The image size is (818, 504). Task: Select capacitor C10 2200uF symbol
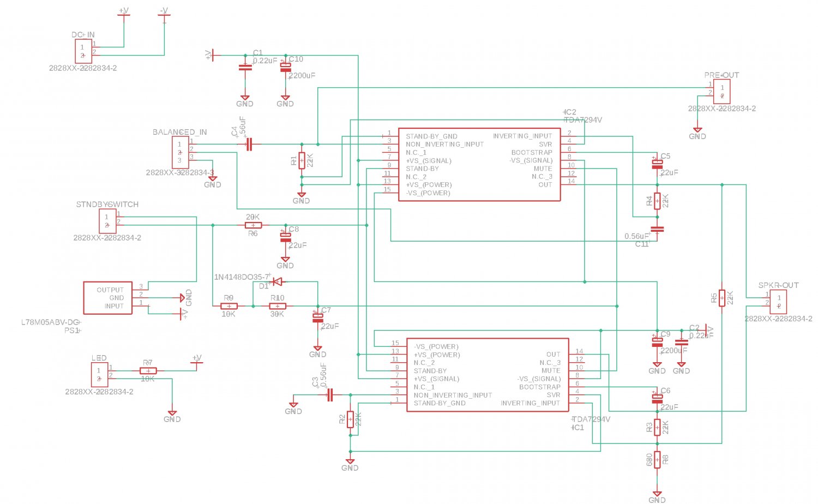[285, 67]
